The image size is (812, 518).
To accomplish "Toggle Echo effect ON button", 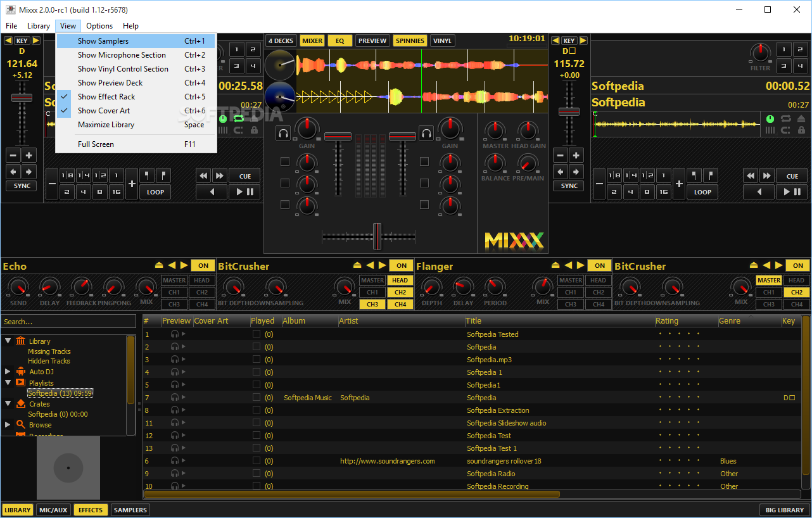I will point(203,266).
